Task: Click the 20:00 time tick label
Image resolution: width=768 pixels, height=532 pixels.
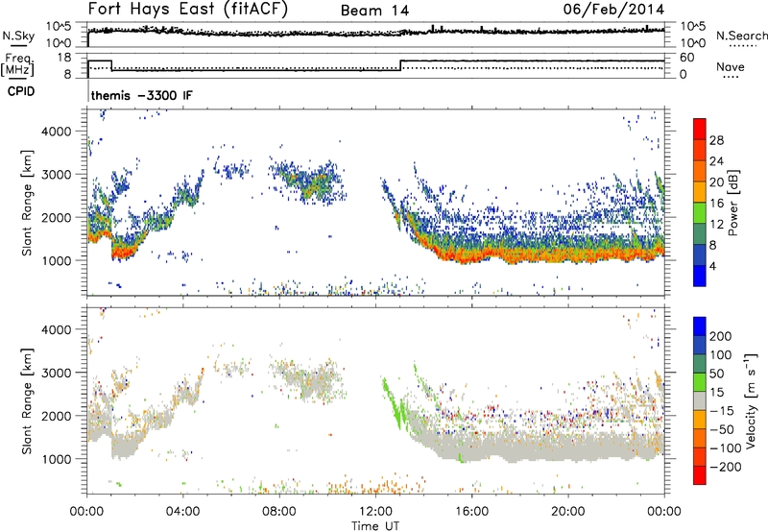Action: point(567,512)
